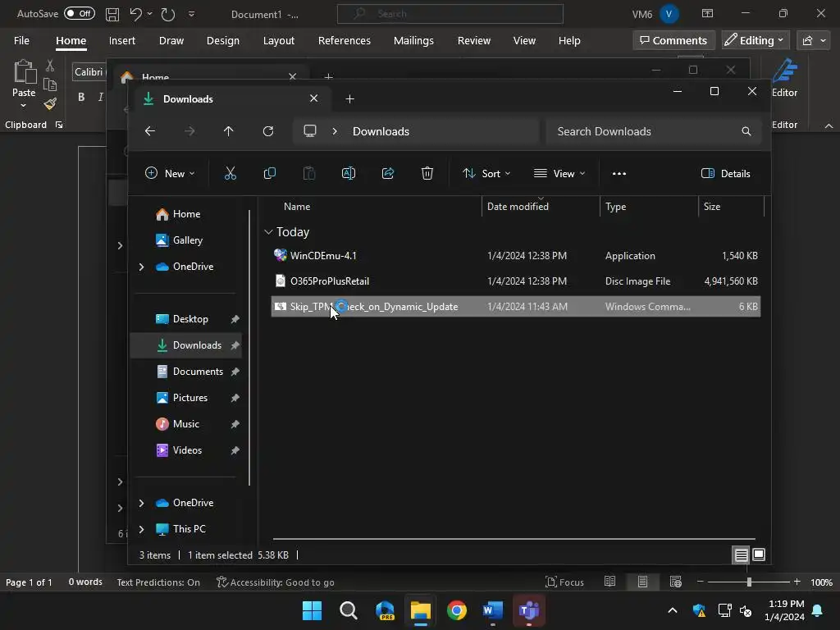The width and height of the screenshot is (840, 630).
Task: Open the Review ribbon tab
Action: [473, 41]
